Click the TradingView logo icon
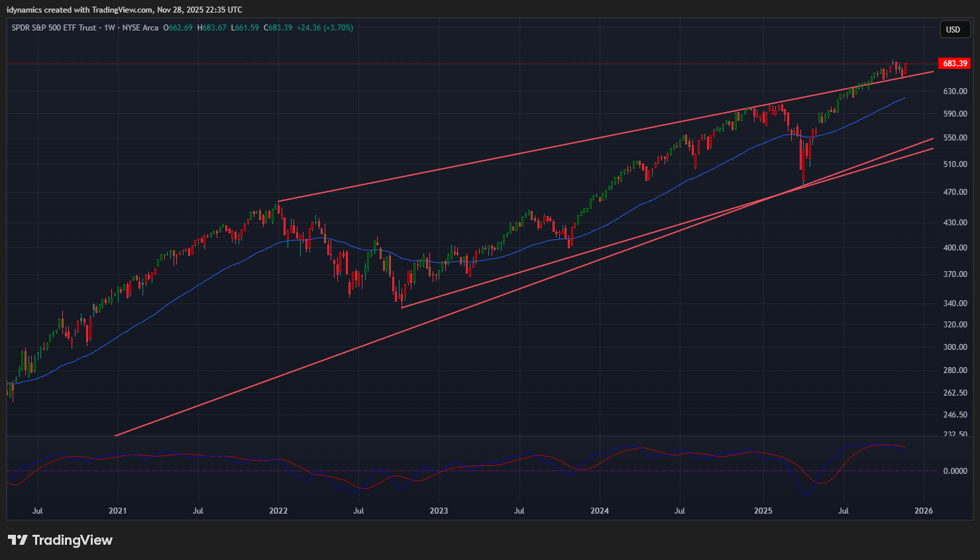The height and width of the screenshot is (560, 980). click(x=18, y=540)
